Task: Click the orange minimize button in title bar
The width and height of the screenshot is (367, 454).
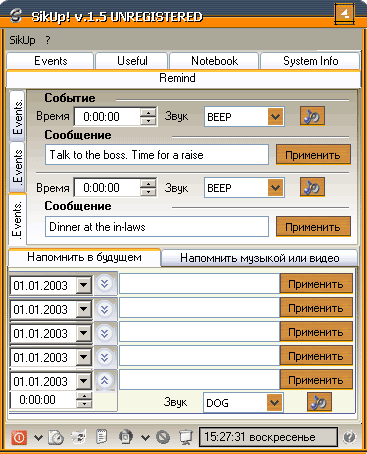Action: [x=345, y=14]
